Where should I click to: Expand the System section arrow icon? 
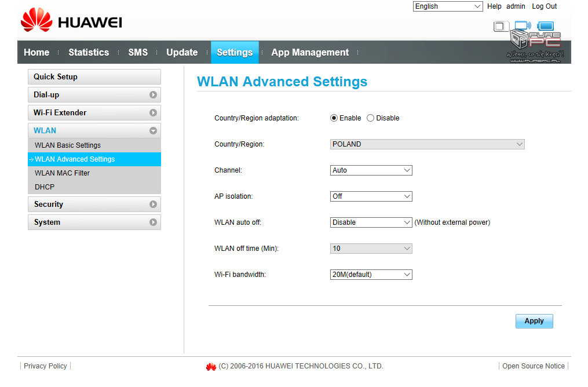click(x=153, y=222)
